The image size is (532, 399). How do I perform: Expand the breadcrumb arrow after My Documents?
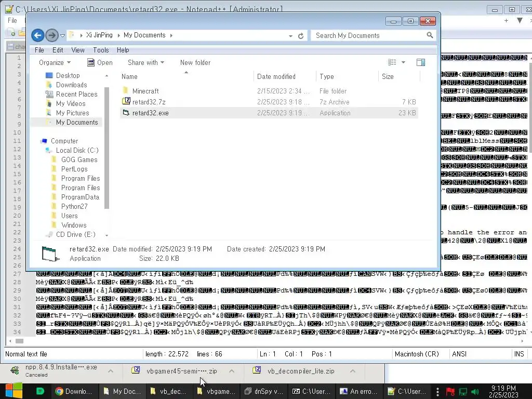171,35
